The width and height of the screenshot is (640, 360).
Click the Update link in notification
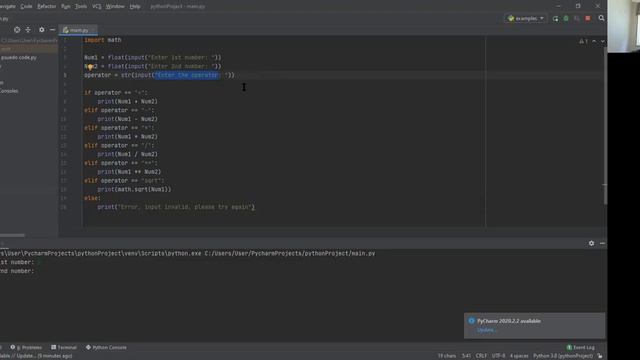click(x=486, y=330)
